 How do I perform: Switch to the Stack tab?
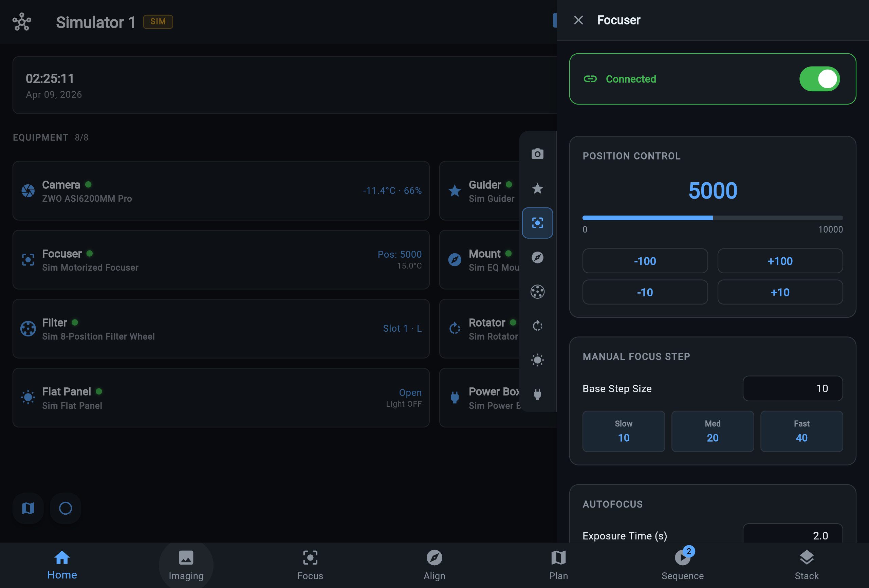coord(807,565)
